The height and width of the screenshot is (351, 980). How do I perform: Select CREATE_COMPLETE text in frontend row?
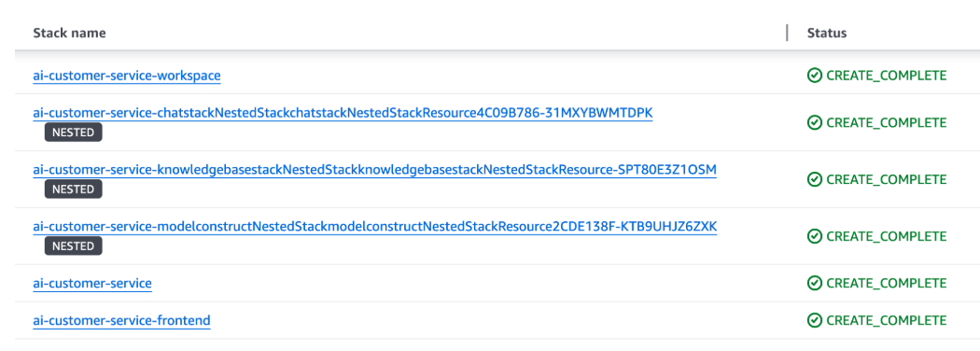coord(887,321)
